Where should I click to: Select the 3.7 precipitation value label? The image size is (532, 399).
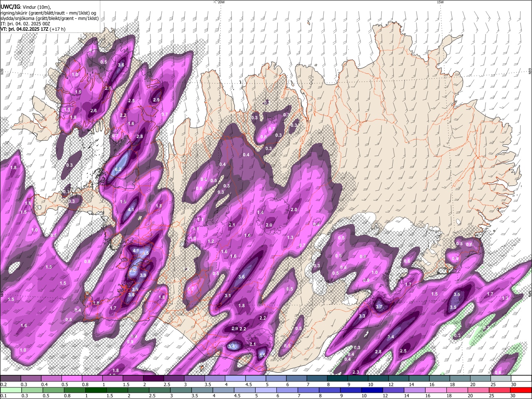click(379, 307)
